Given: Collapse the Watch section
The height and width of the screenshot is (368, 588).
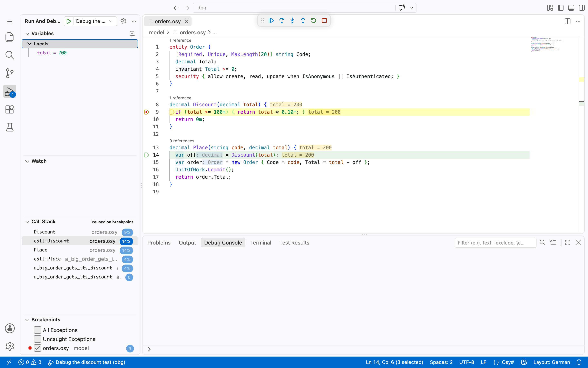Looking at the screenshot, I should tap(27, 161).
